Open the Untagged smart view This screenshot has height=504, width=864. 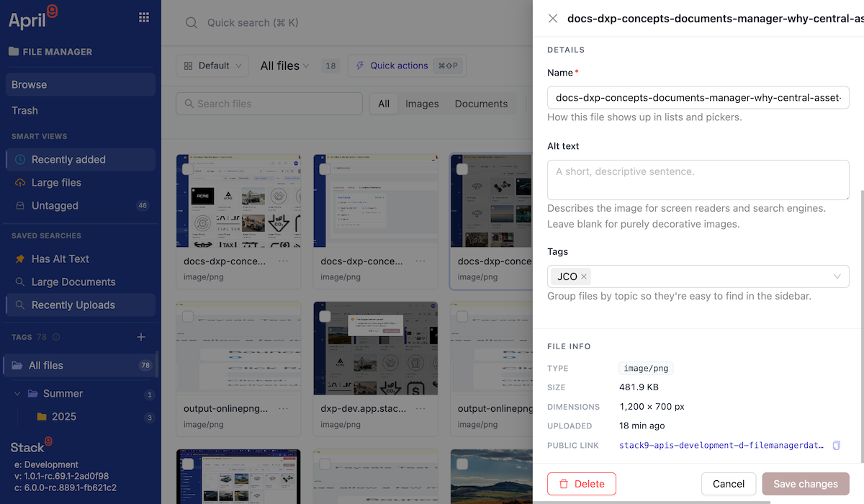(81, 205)
